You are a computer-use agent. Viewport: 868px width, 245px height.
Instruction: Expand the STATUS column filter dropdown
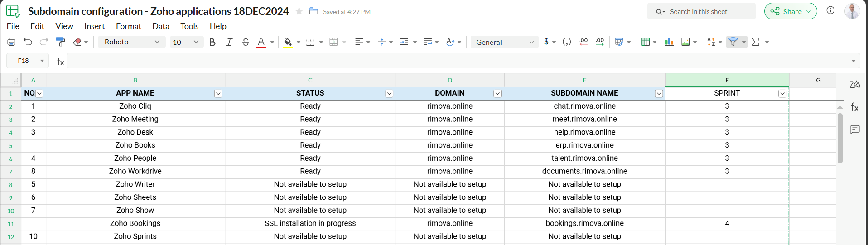(x=389, y=94)
